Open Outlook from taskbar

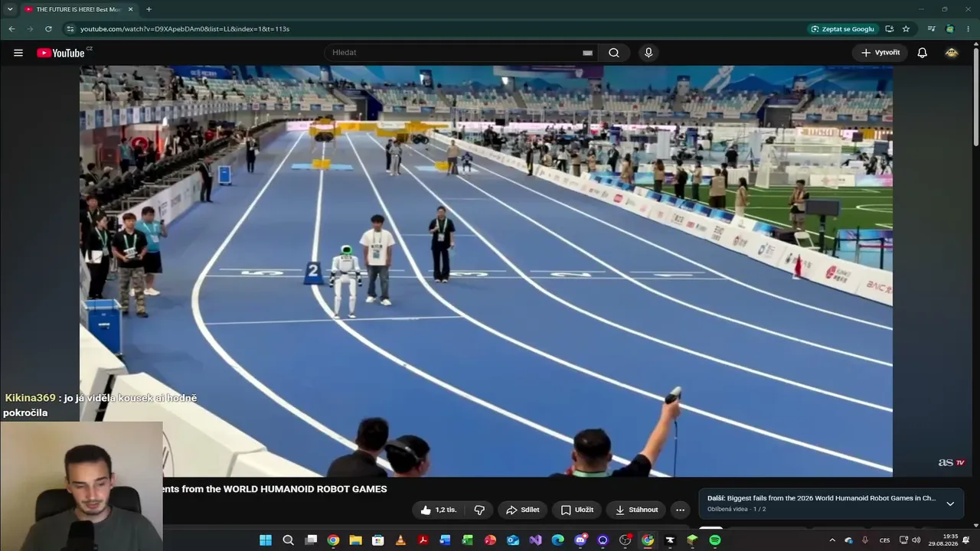tap(513, 540)
